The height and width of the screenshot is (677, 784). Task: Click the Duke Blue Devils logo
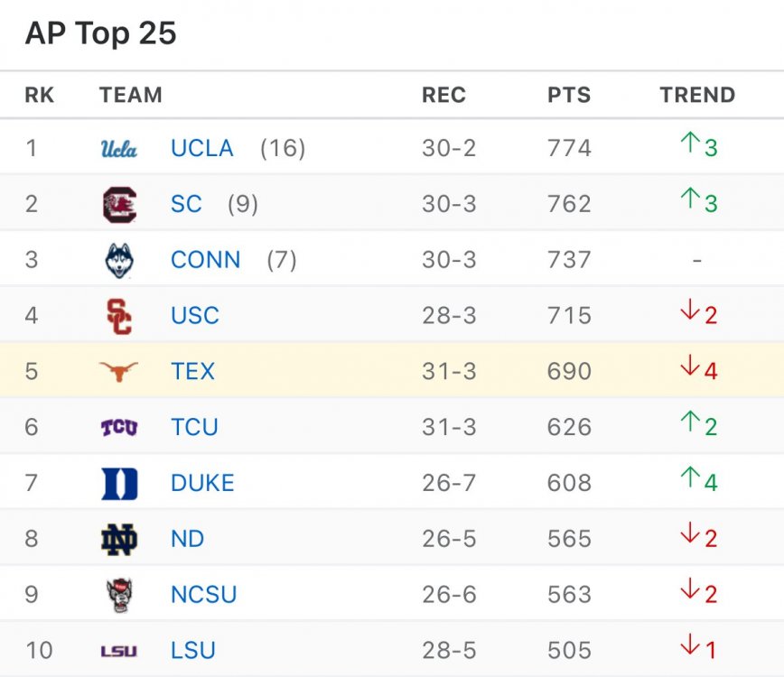[119, 483]
